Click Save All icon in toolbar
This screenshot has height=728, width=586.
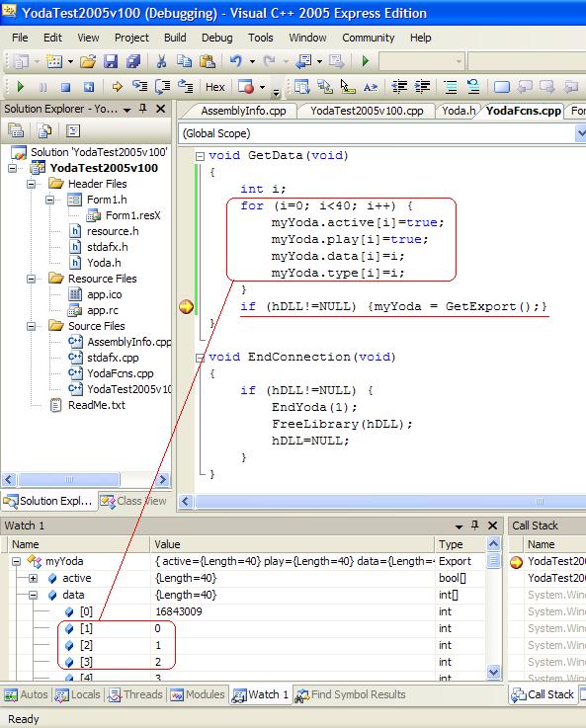pyautogui.click(x=132, y=61)
